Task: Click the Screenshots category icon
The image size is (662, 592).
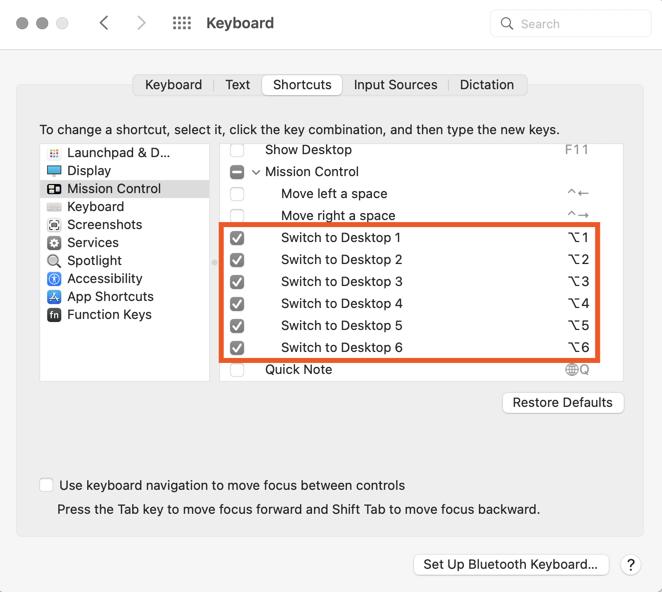Action: coord(54,225)
